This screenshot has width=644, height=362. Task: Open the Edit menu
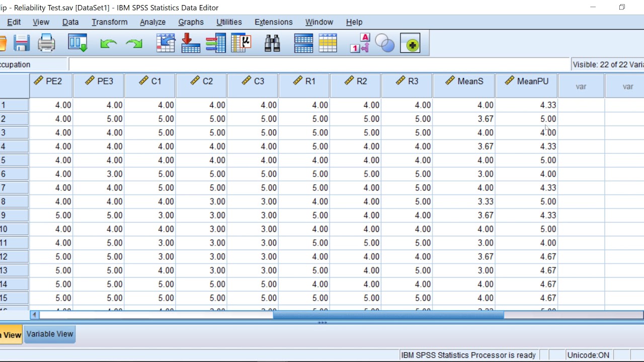[14, 22]
